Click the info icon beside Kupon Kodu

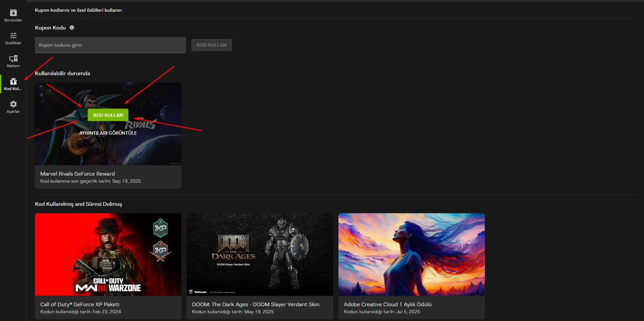coord(72,28)
